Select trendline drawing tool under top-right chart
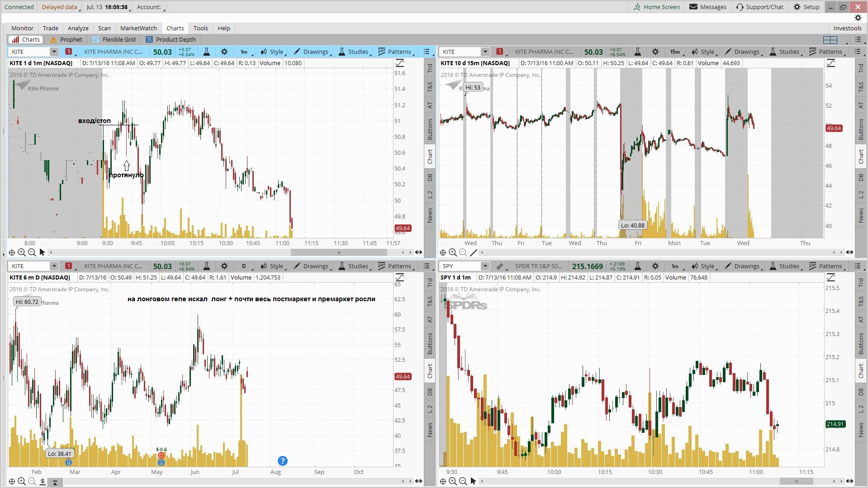The width and height of the screenshot is (868, 488). point(474,252)
